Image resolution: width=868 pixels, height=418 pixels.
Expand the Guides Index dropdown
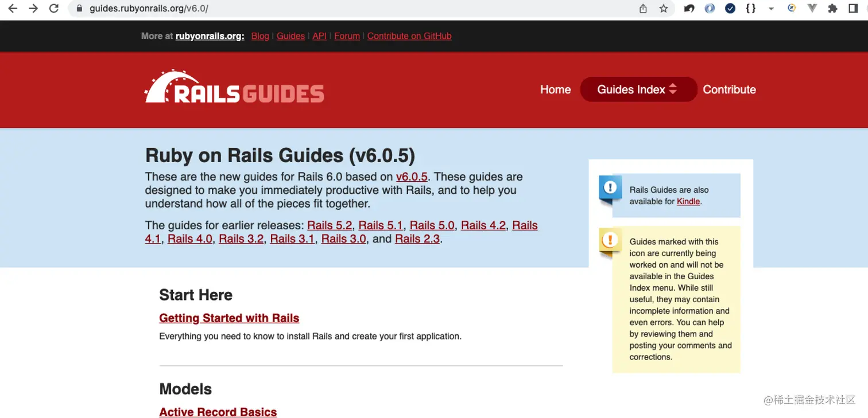pyautogui.click(x=638, y=89)
